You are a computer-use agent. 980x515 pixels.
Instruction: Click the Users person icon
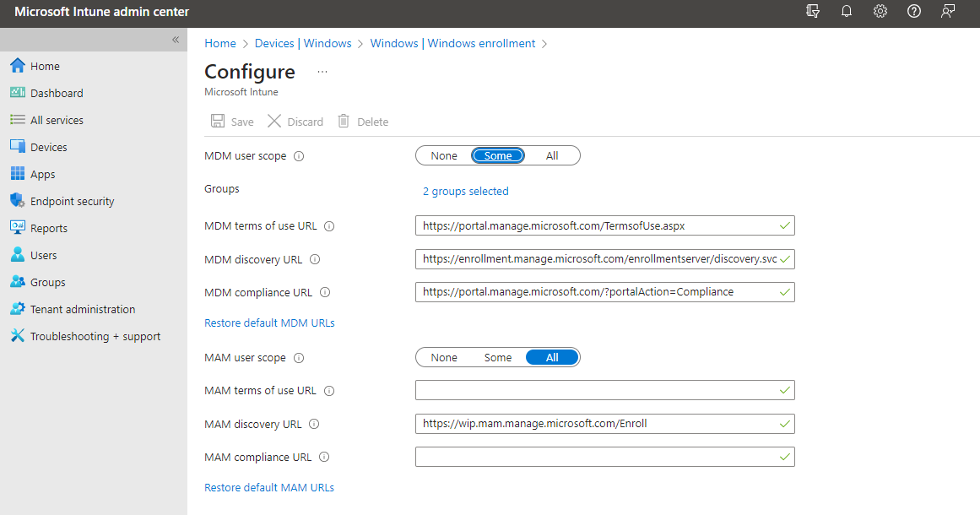click(18, 254)
